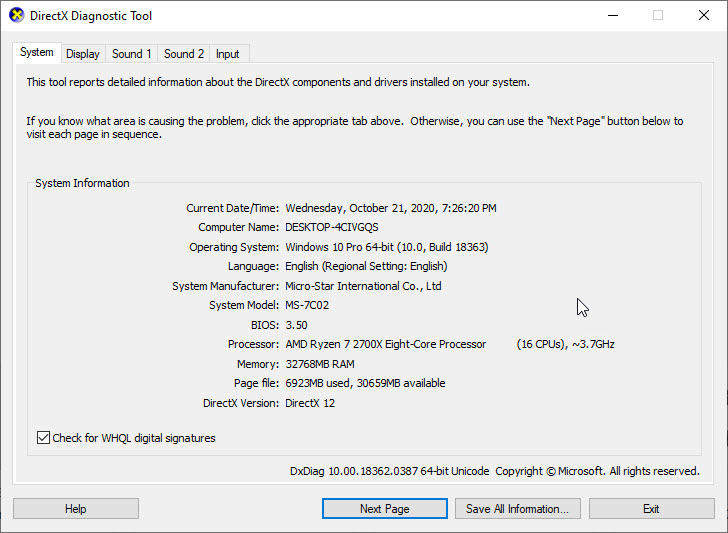The width and height of the screenshot is (728, 533).
Task: Click the system model MS-7C02
Action: 307,305
